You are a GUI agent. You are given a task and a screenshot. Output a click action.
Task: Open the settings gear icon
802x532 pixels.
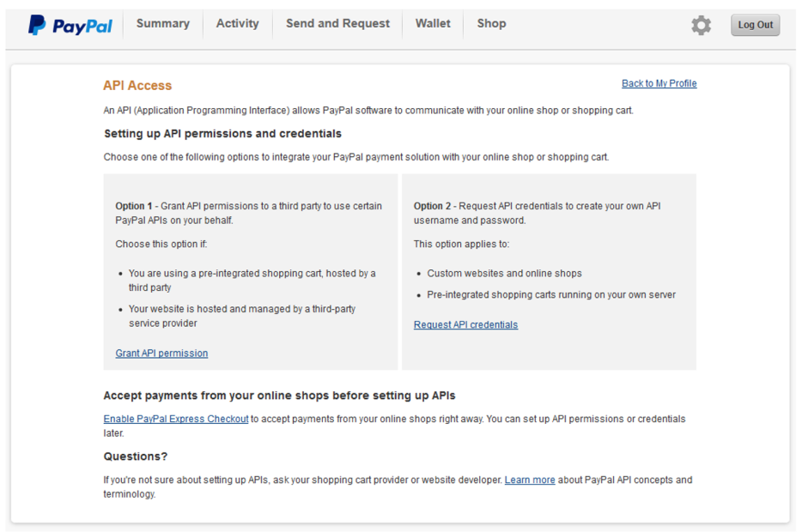click(x=702, y=25)
